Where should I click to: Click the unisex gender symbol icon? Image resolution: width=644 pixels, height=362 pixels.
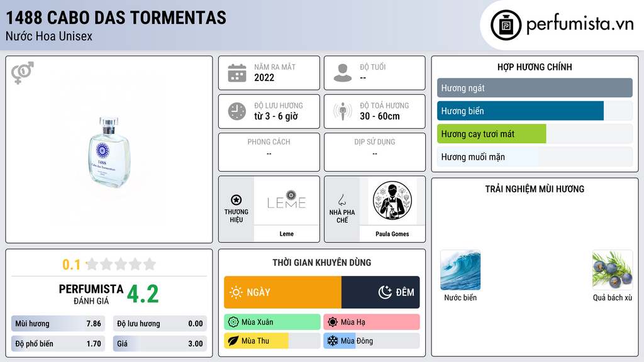(23, 73)
